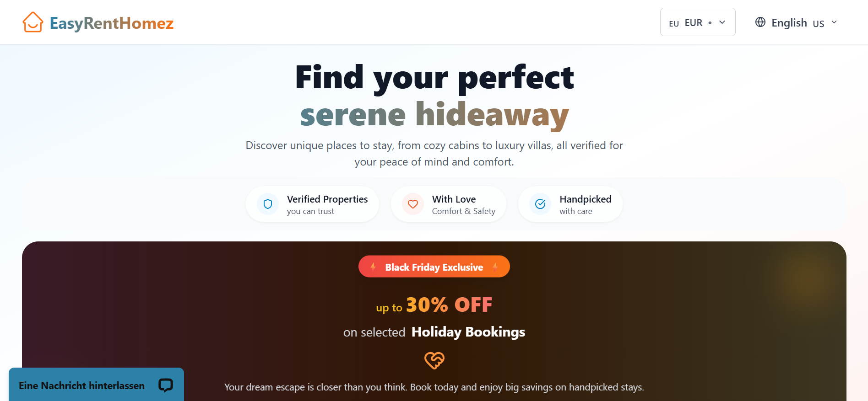Screen dimensions: 868x401
Task: Click the checkmark icon beside Handpicked
Action: tap(540, 204)
